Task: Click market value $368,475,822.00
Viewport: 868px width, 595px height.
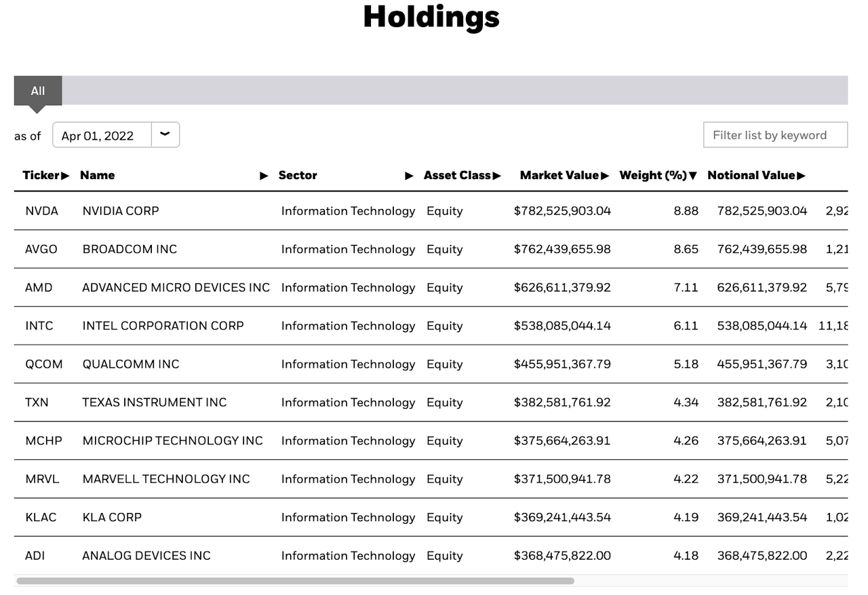Action: point(562,556)
